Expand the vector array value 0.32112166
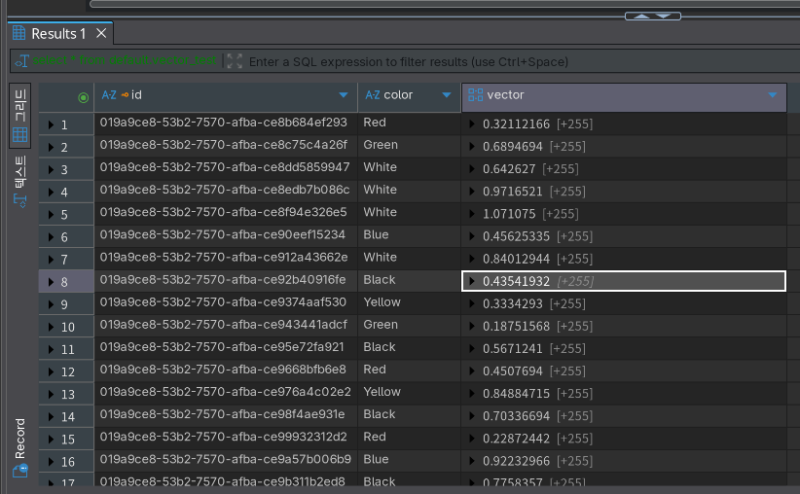Screen dimensions: 800x494 pos(472,124)
